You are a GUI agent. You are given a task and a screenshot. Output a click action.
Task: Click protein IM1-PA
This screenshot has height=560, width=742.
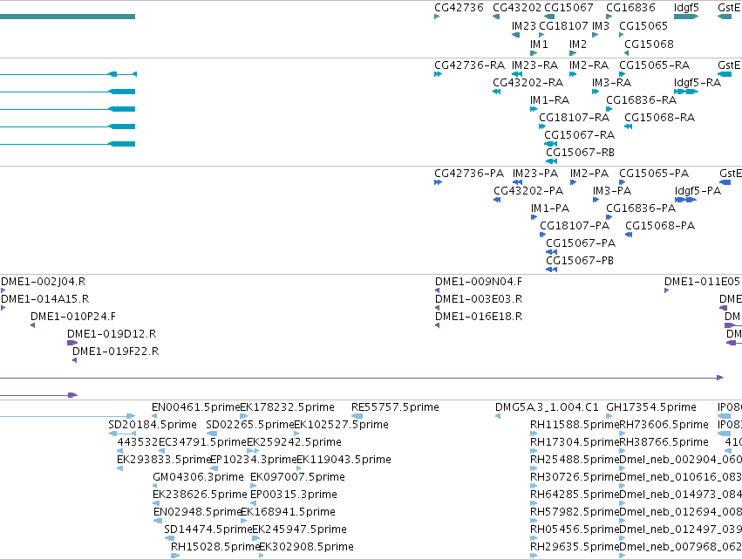tap(550, 208)
